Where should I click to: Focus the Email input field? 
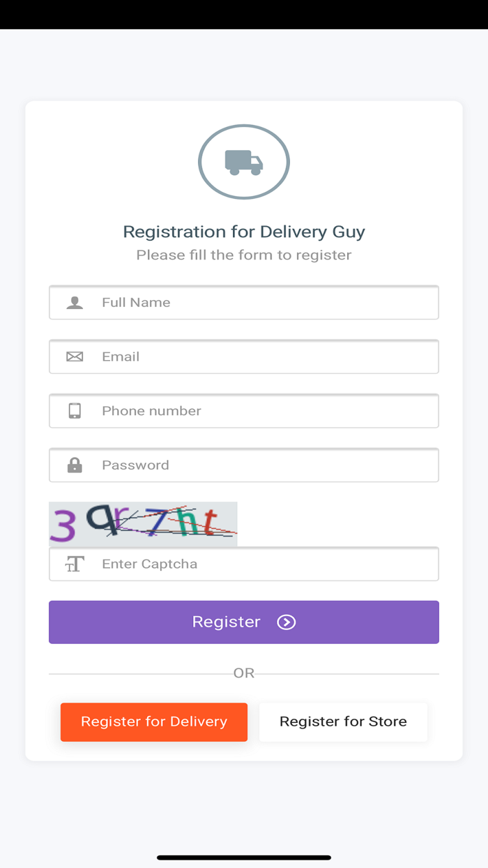265,357
